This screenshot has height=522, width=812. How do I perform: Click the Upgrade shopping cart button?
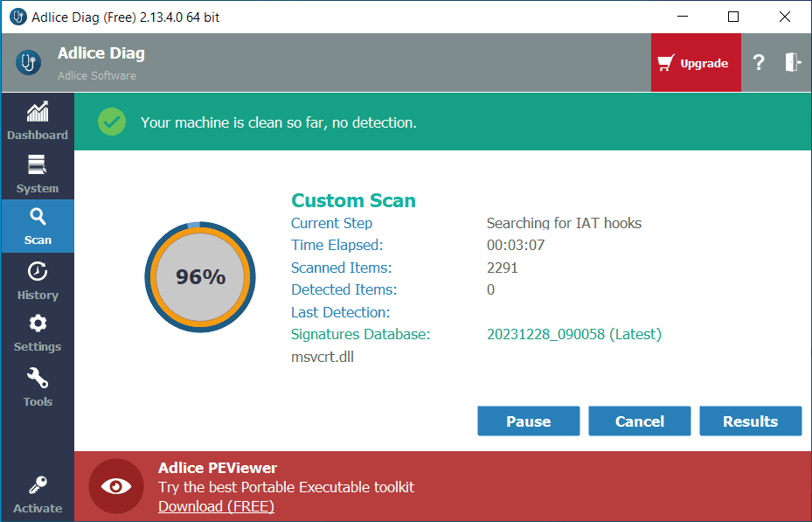point(696,63)
